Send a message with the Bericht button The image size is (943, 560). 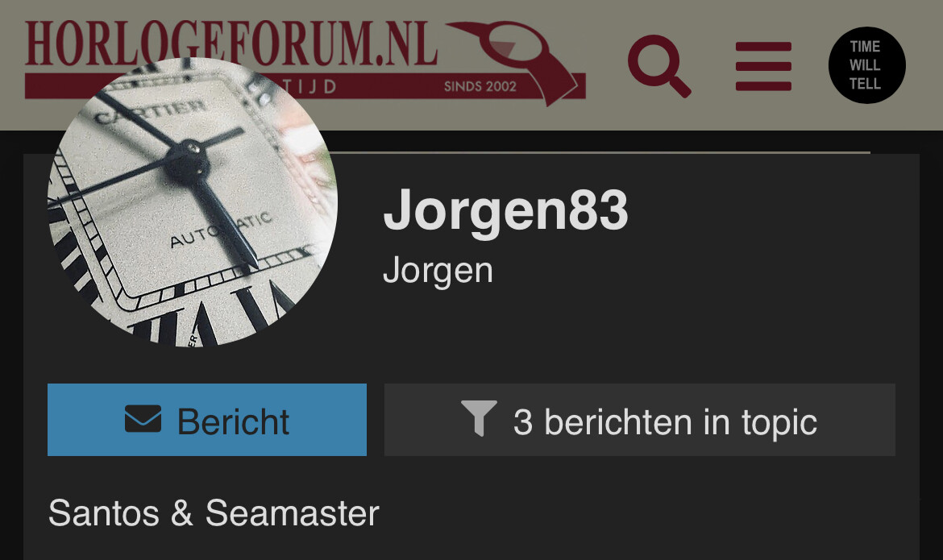(x=207, y=420)
